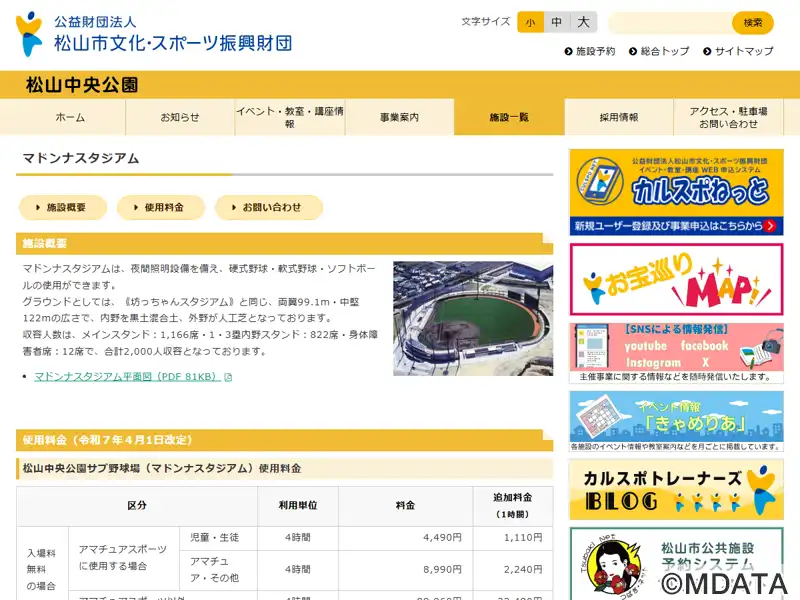Select large font size 大

coord(583,22)
